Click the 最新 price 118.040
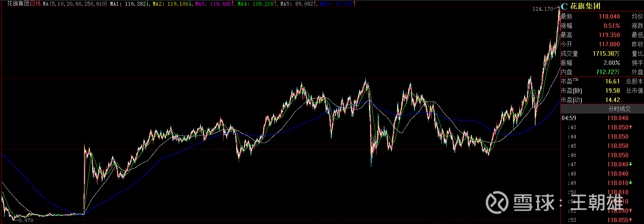Screen dimensions: 644x224 click(609, 17)
